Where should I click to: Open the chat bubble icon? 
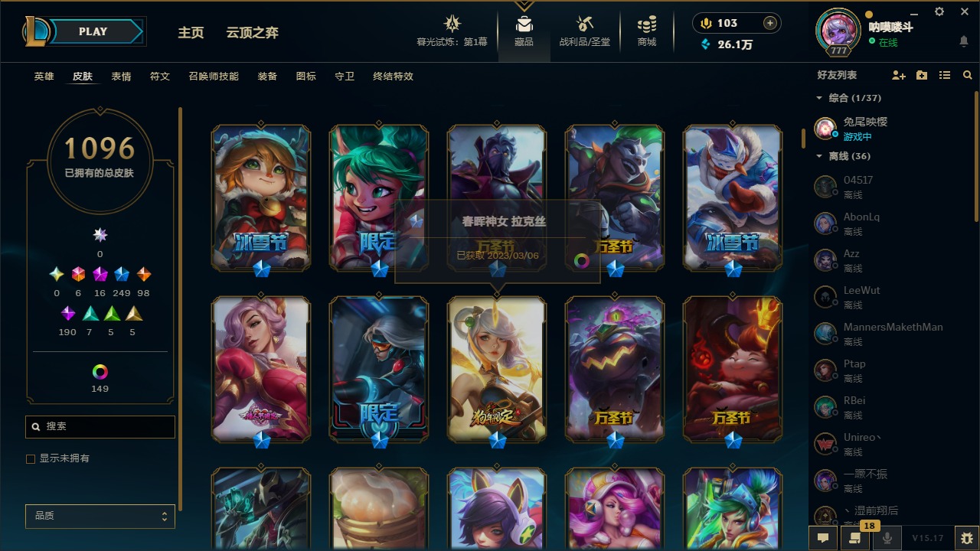coord(823,538)
